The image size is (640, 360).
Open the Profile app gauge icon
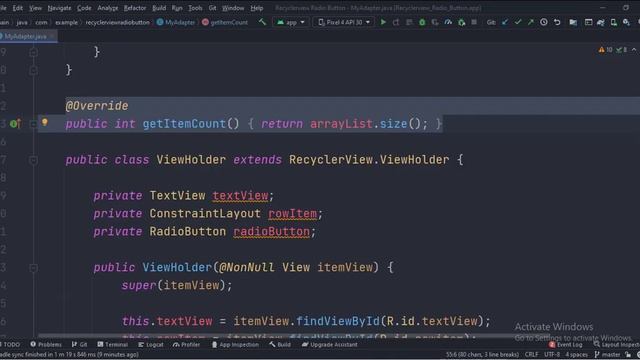[x=448, y=22]
